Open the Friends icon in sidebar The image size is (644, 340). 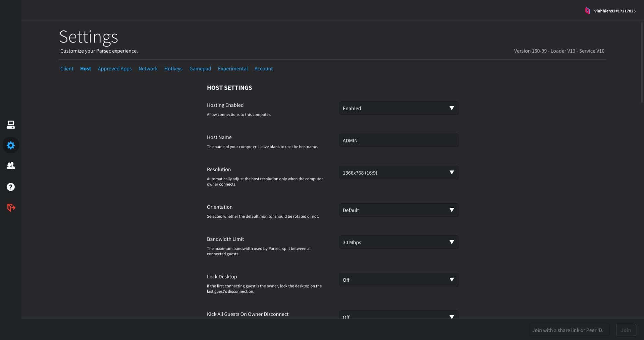pos(11,166)
